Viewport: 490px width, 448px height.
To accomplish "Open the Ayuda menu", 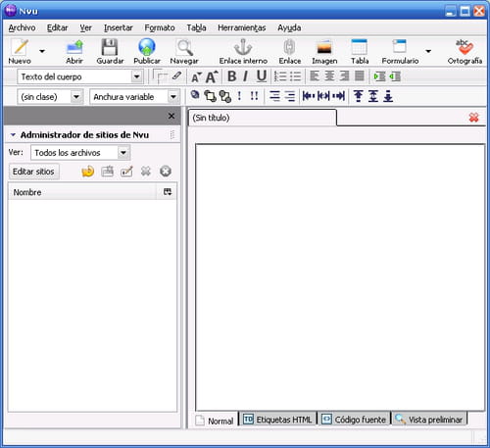I will [x=289, y=27].
